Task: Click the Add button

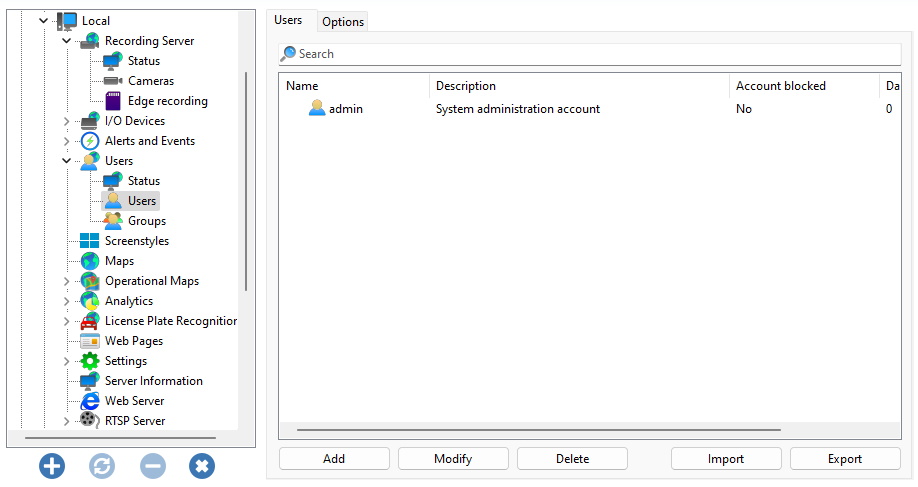Action: point(334,459)
